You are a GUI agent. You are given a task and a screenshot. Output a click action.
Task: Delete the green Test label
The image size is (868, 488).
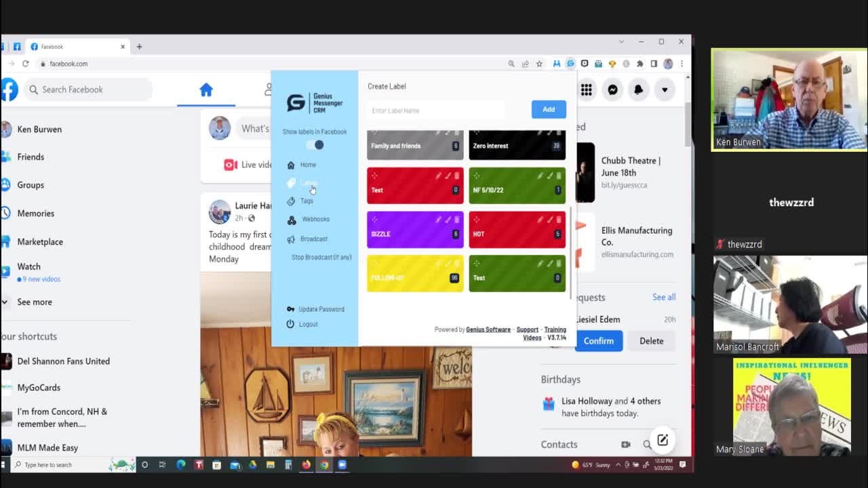click(558, 264)
